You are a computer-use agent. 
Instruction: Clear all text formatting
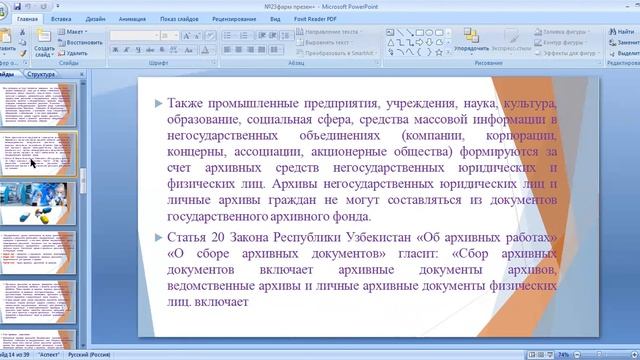click(x=210, y=36)
